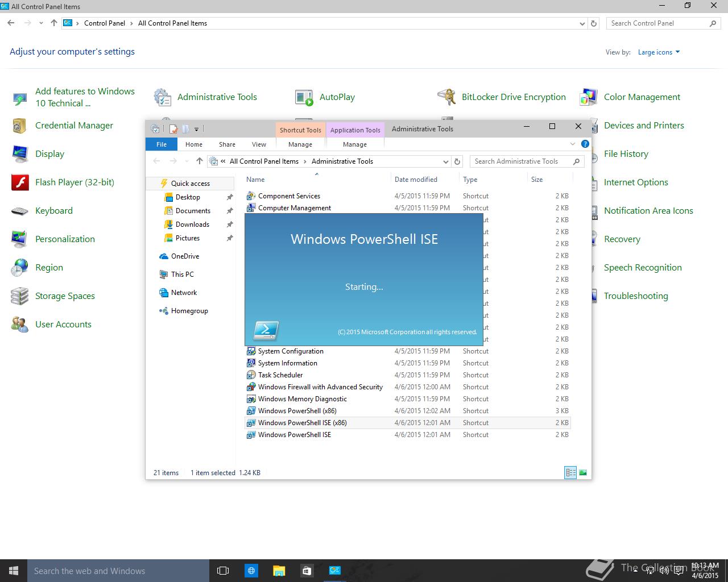Click Control Panel breadcrumb in address bar

105,23
